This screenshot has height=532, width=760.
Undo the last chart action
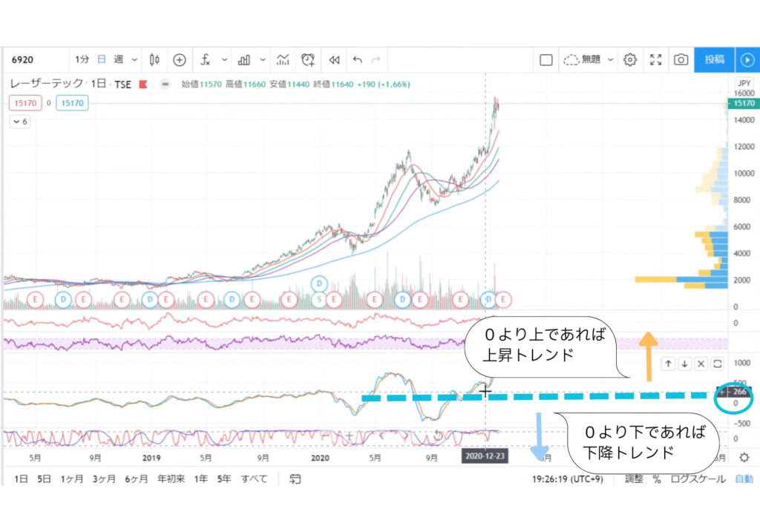pyautogui.click(x=358, y=59)
